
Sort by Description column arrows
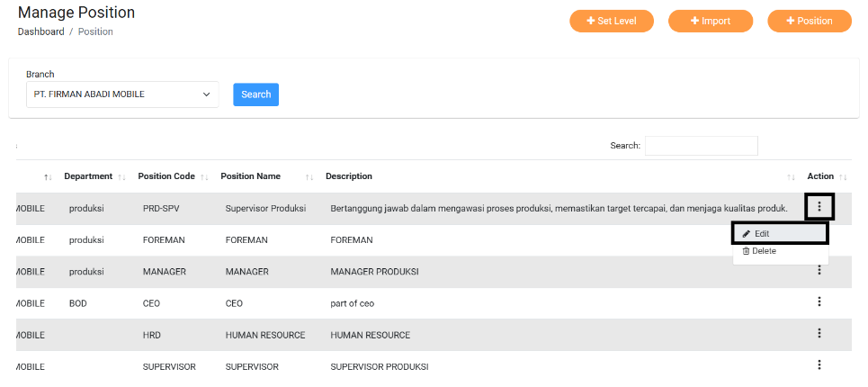tap(791, 177)
